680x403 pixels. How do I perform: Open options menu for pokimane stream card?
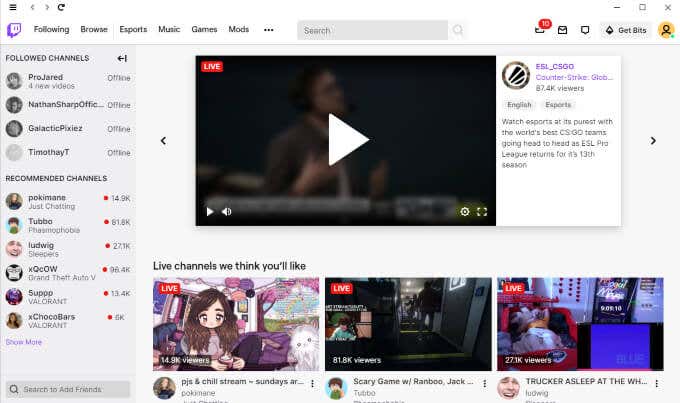click(313, 383)
